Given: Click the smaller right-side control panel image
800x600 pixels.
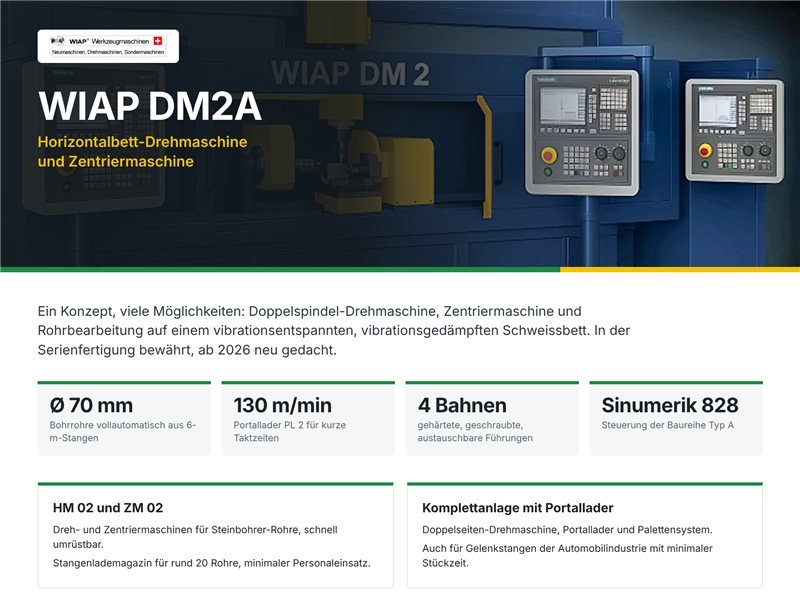Looking at the screenshot, I should click(734, 131).
